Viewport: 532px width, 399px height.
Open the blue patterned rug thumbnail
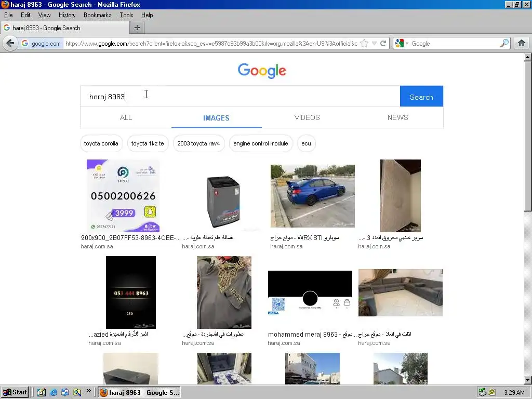point(224,368)
